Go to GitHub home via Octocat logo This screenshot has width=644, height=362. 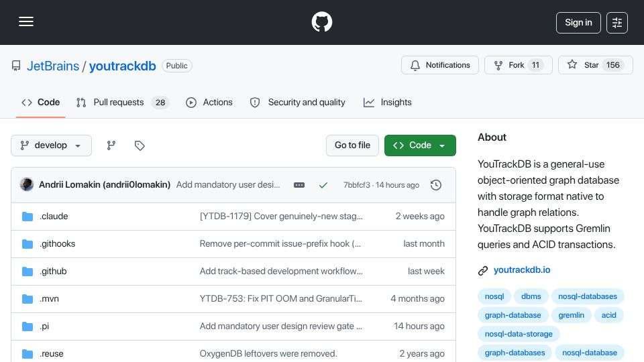point(321,21)
